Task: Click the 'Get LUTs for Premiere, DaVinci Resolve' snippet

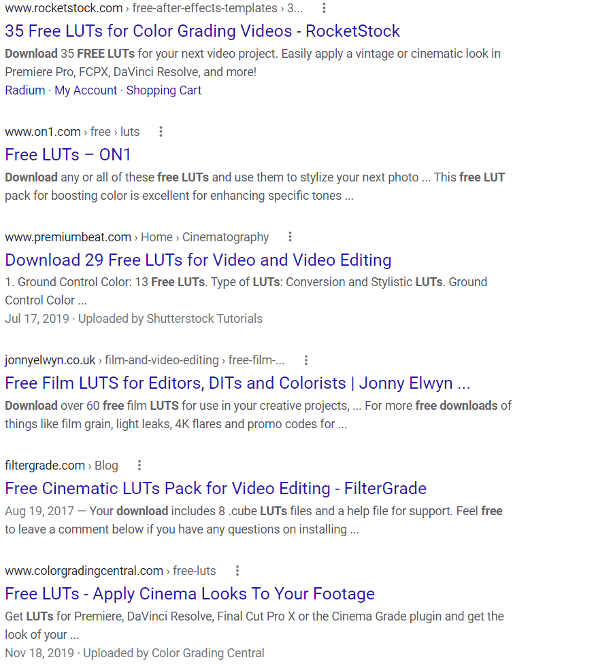Action: coord(254,625)
